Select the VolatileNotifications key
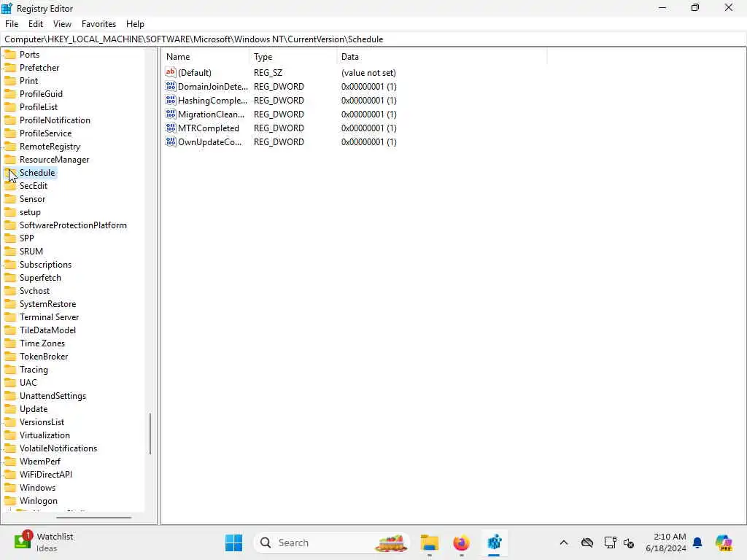Image resolution: width=747 pixels, height=560 pixels. [58, 448]
